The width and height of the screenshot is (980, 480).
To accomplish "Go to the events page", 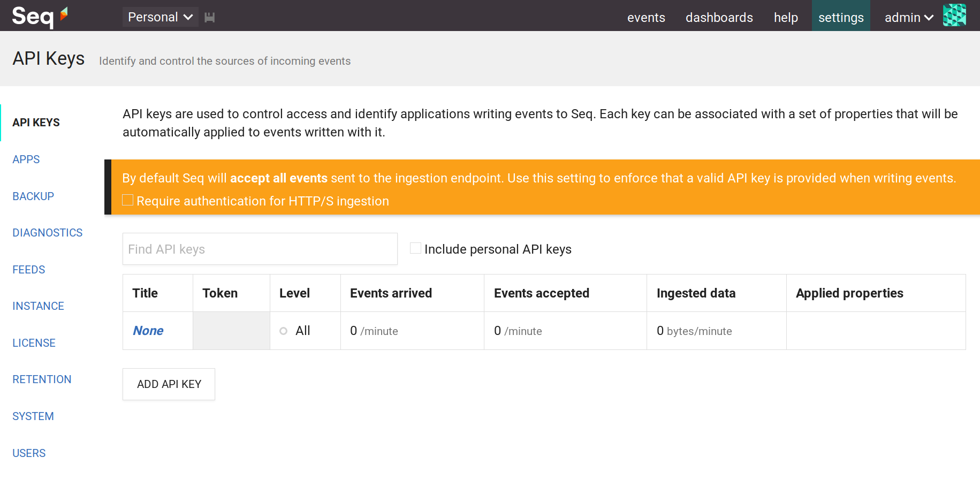I will 646,18.
